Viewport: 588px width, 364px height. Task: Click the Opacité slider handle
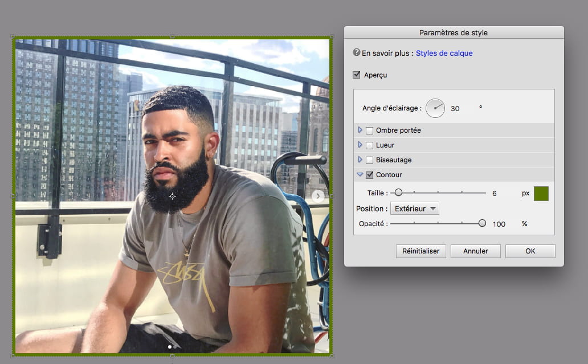point(482,223)
